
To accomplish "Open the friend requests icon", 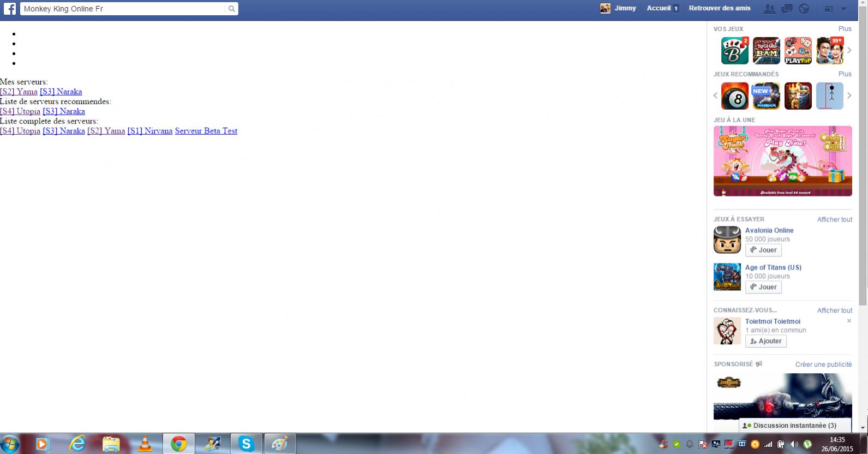I will (769, 9).
